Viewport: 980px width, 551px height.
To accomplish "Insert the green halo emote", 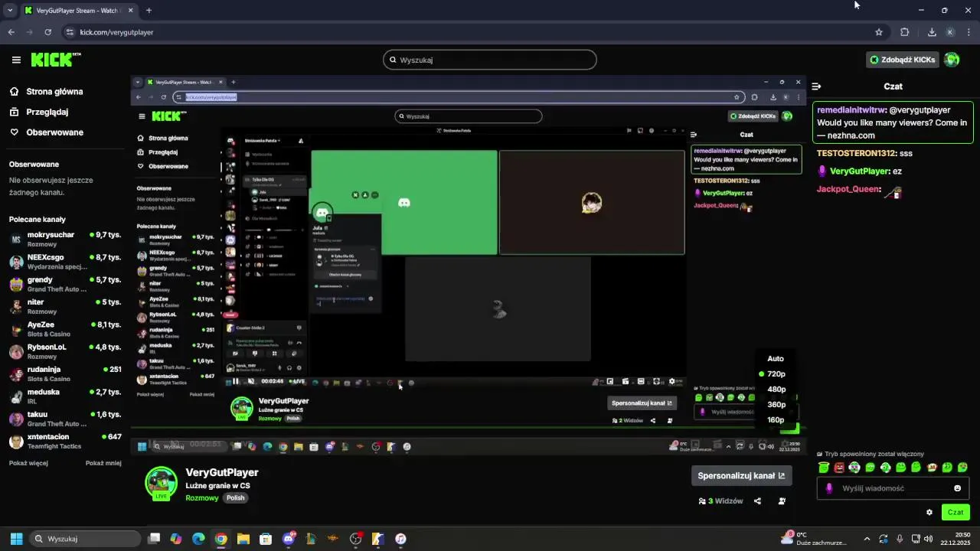I will pos(824,467).
